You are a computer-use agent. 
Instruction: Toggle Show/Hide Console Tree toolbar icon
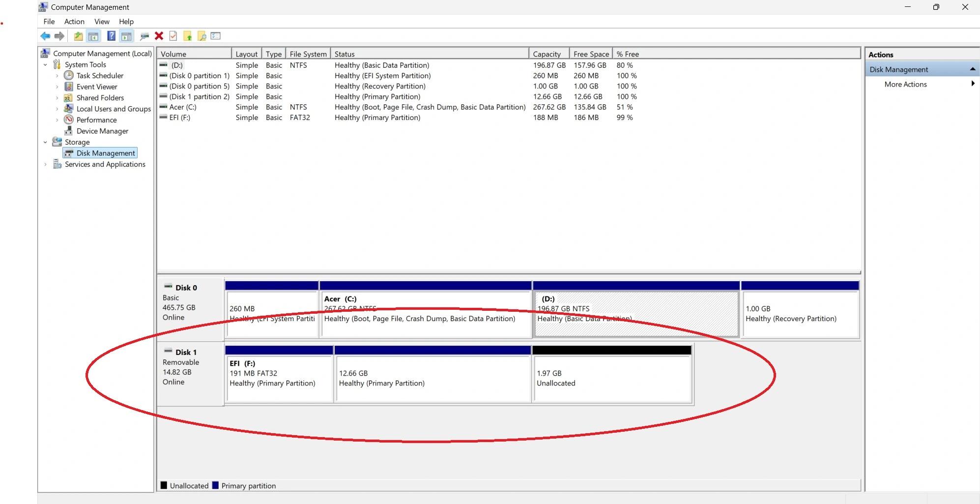[x=93, y=36]
